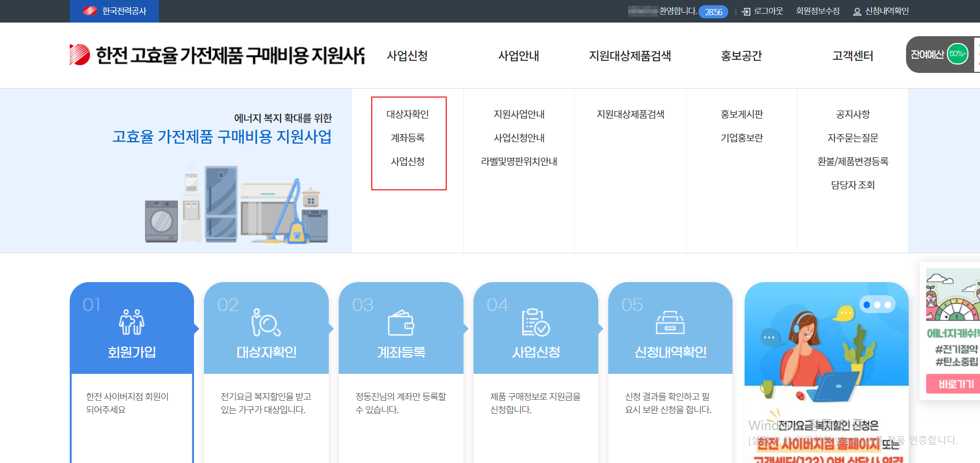980x463 pixels.
Task: Click text 전기요금 복지할인을 받고 있는 가구가 대상입니다
Action: coord(266,403)
